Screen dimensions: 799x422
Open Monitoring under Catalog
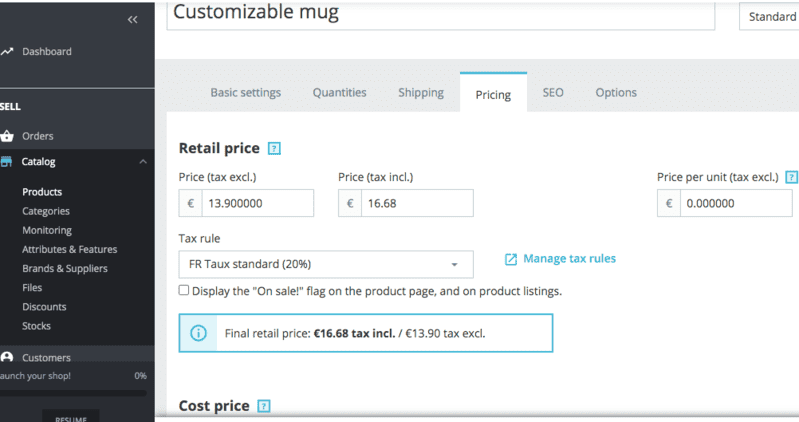tap(47, 230)
